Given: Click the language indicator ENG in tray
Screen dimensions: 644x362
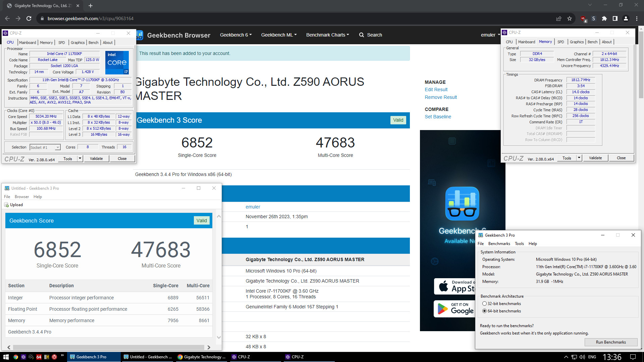Looking at the screenshot, I should 592,357.
